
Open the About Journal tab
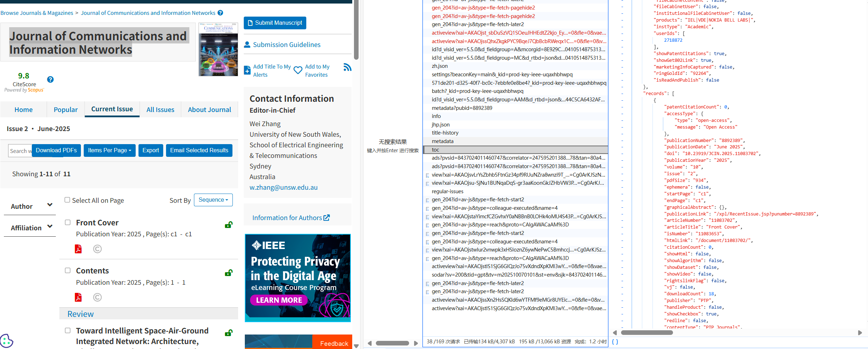point(209,110)
